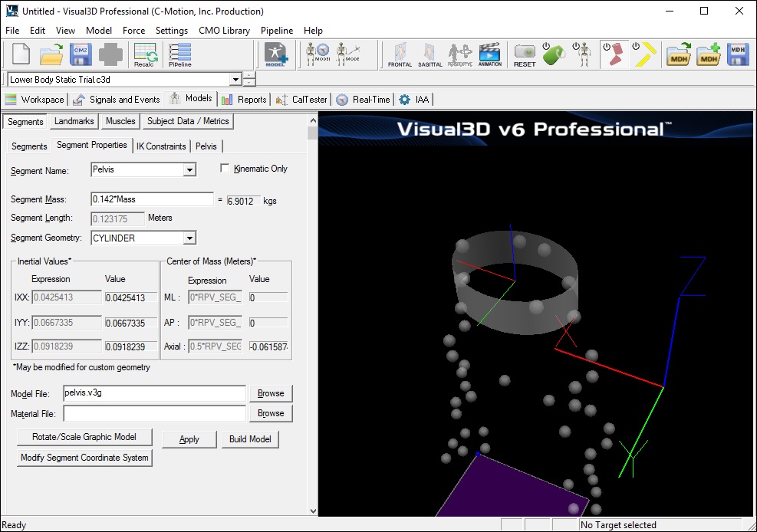This screenshot has height=532, width=757.
Task: Open the Lower Body Static Trial.c3d dropdown
Action: click(x=235, y=79)
